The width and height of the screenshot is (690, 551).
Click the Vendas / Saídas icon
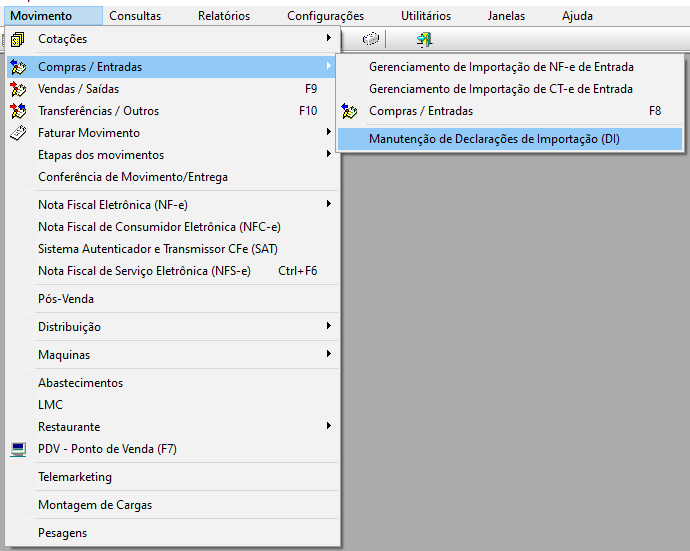(x=17, y=89)
